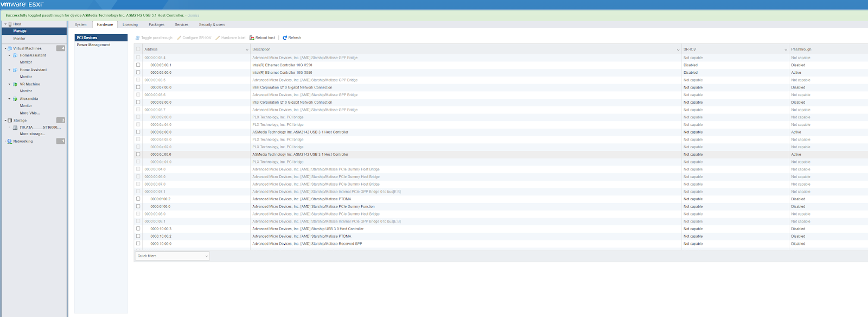Click the Networking count badge
The height and width of the screenshot is (317, 868).
click(x=61, y=141)
